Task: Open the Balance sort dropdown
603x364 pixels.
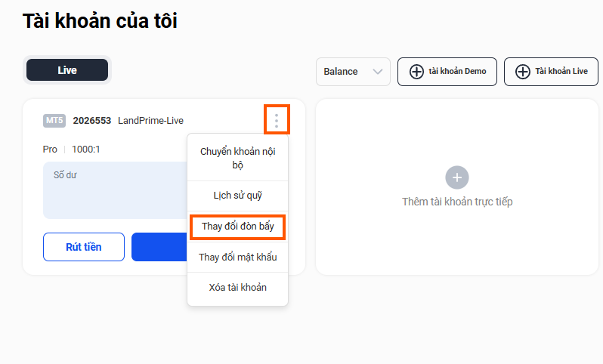Action: [352, 72]
